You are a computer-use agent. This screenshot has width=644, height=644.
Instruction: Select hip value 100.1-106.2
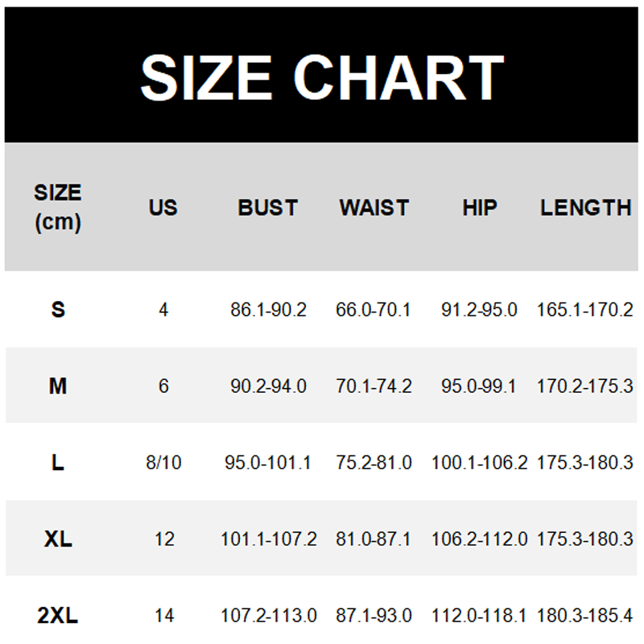(480, 463)
